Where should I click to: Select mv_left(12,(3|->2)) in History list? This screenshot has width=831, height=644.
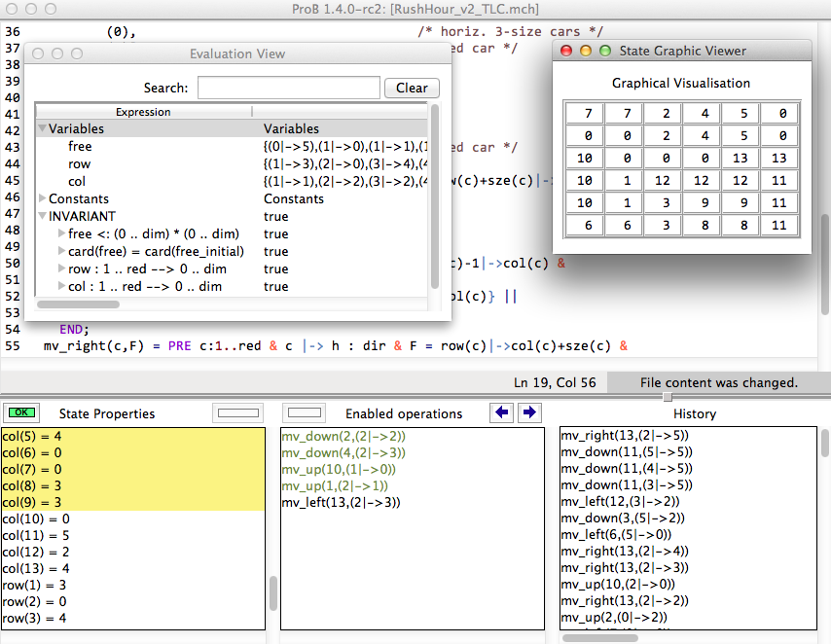(617, 501)
